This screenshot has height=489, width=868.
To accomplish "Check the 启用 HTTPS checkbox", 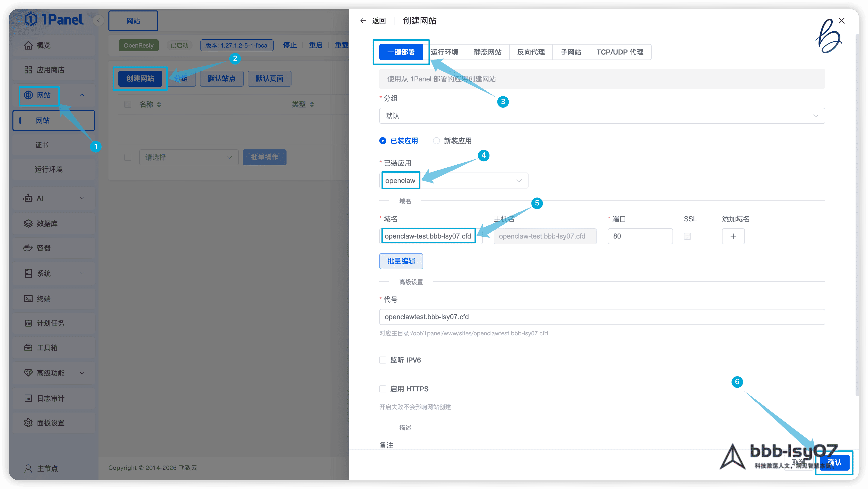I will 383,389.
